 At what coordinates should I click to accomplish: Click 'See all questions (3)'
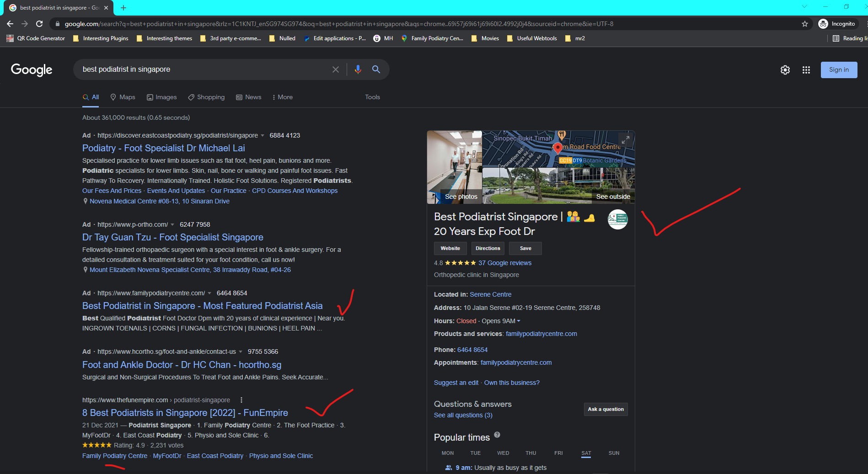tap(463, 415)
